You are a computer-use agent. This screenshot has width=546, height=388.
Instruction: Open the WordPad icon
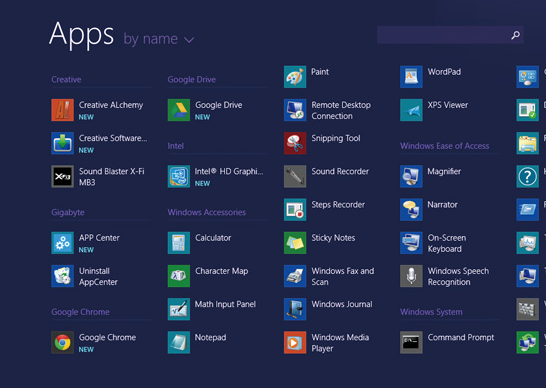(x=411, y=77)
